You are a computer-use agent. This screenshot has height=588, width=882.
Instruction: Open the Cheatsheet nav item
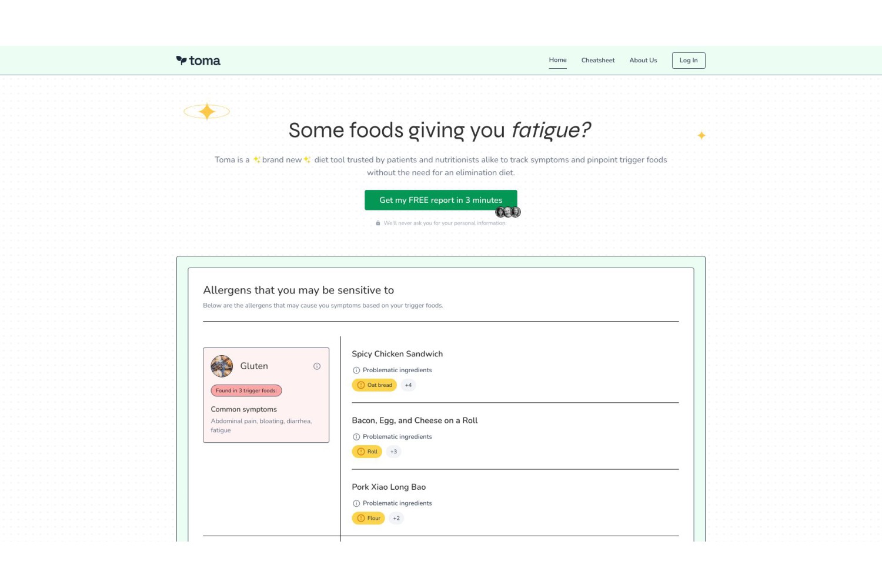point(598,60)
